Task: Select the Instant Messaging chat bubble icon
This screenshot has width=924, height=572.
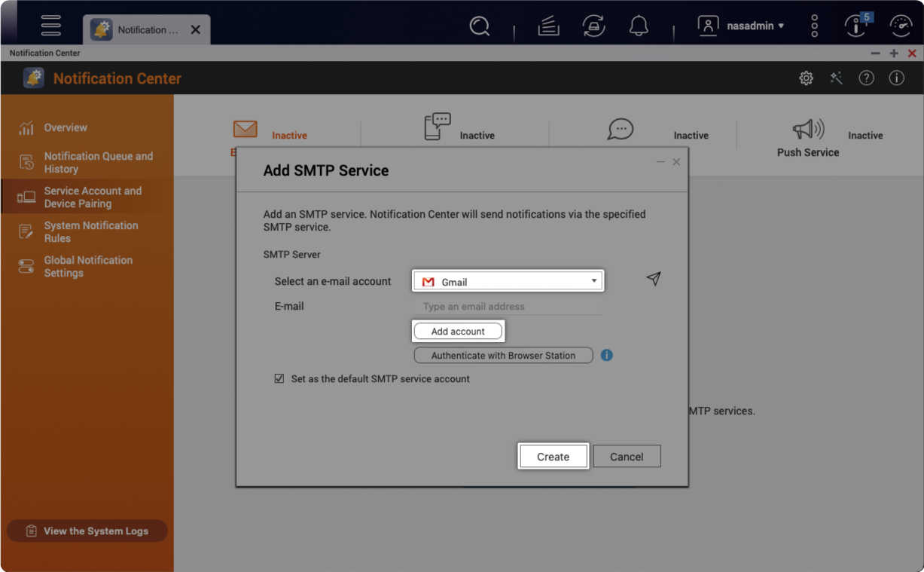Action: (621, 129)
